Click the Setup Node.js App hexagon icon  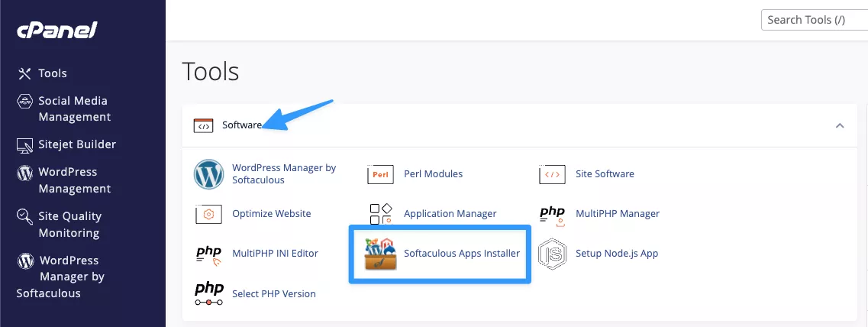[x=552, y=254]
